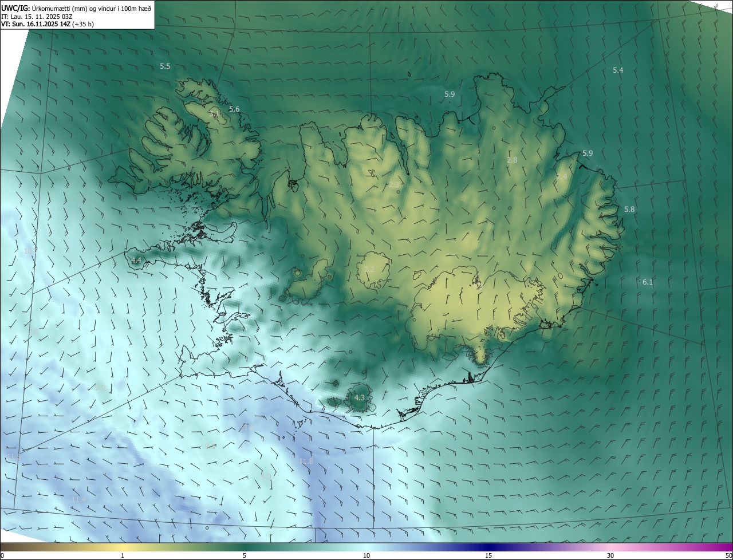Click the 5.6 value label on the map

click(234, 109)
